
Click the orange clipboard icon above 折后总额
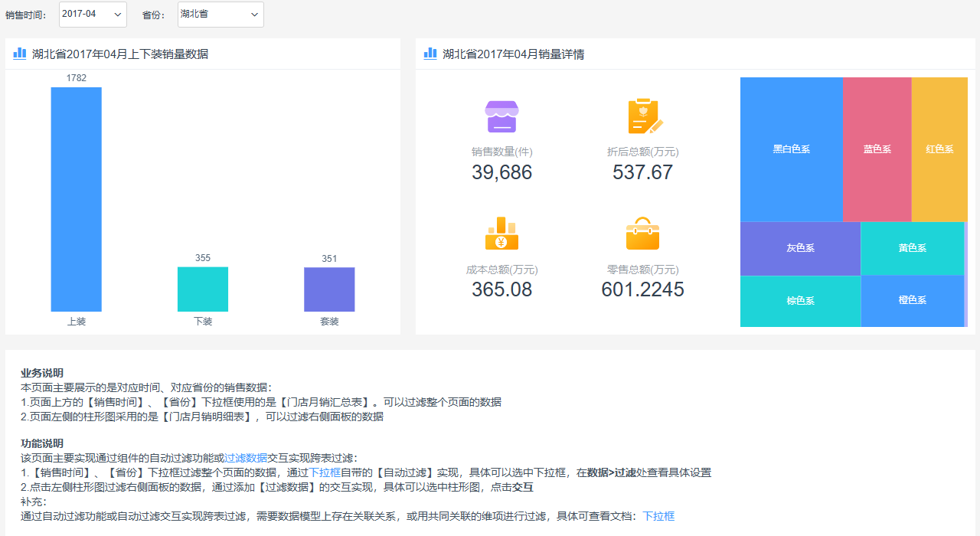[642, 116]
